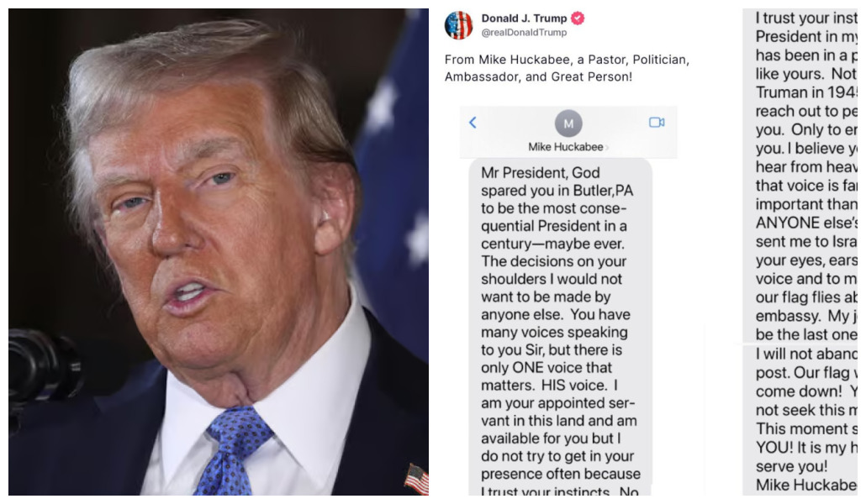This screenshot has width=866, height=504.
Task: Click the "Mike Huckabe" signature line text
Action: pos(806,485)
